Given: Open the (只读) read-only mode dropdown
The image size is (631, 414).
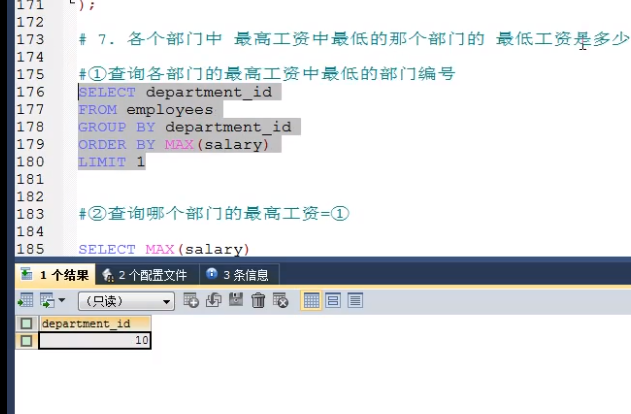Looking at the screenshot, I should (x=126, y=301).
